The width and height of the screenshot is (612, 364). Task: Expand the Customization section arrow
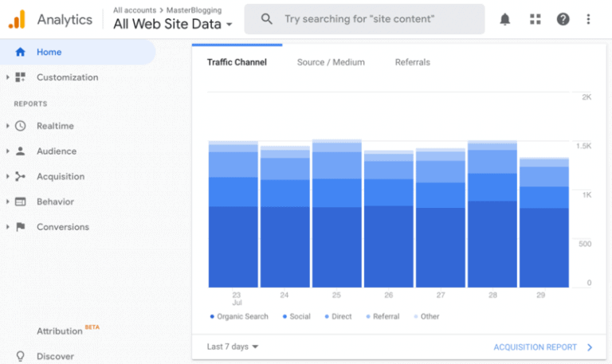click(x=7, y=77)
